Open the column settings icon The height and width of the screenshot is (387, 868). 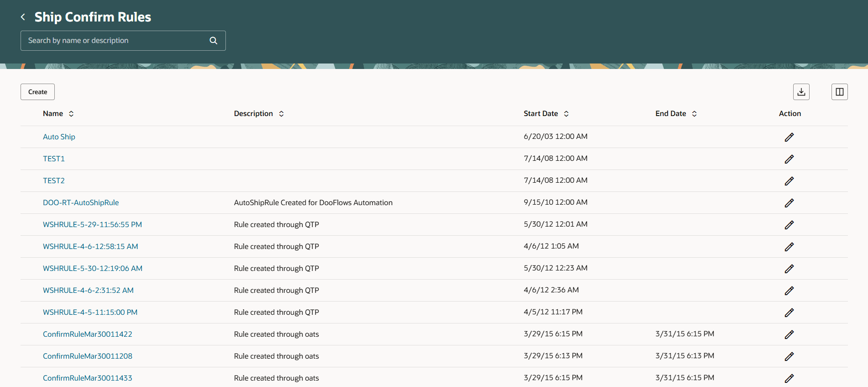(x=839, y=92)
